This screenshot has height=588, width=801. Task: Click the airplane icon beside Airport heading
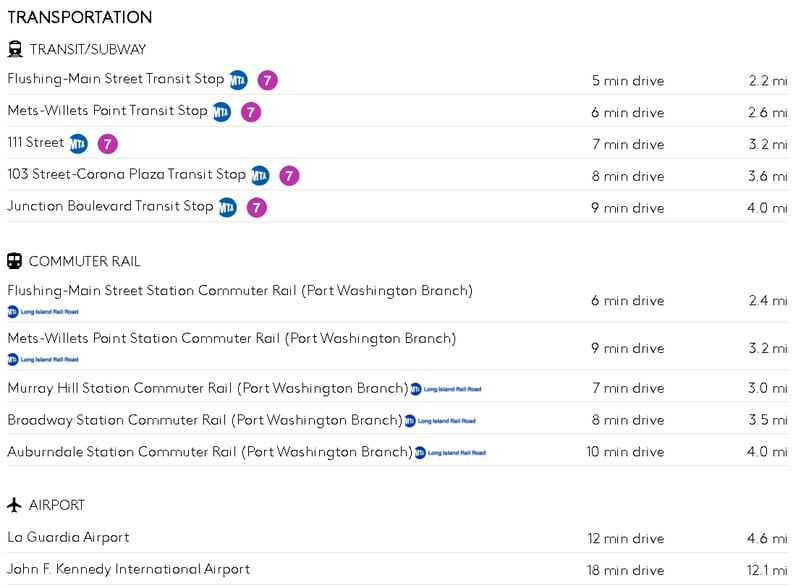tap(15, 505)
